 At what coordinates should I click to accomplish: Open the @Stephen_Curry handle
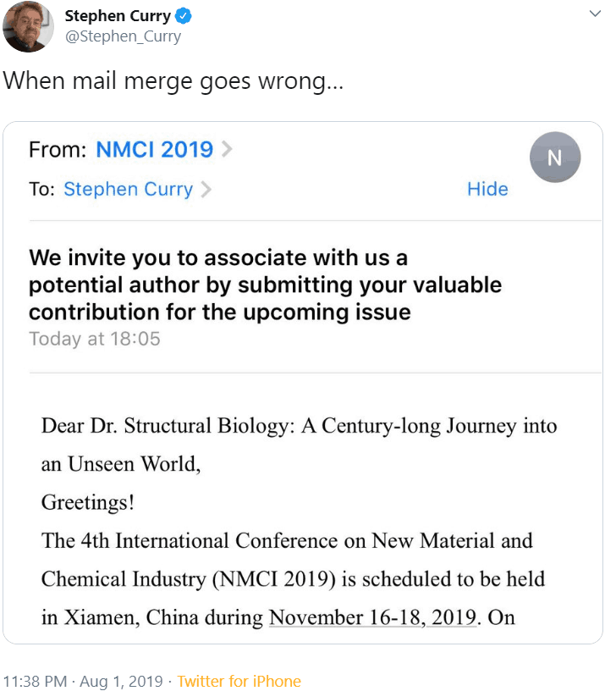[123, 36]
